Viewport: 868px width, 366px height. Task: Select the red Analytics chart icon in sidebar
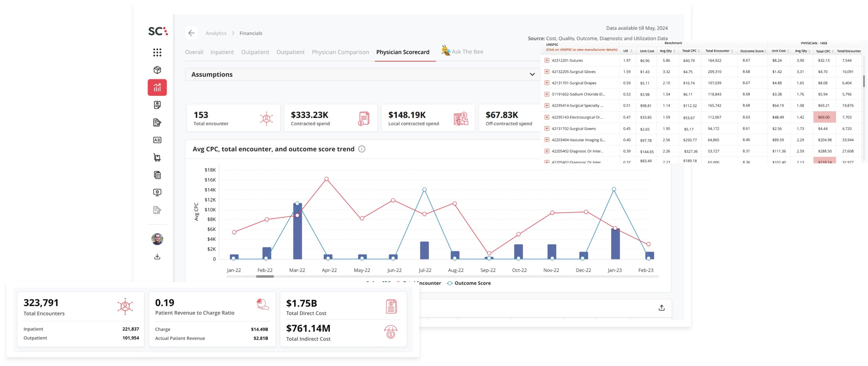tap(157, 88)
